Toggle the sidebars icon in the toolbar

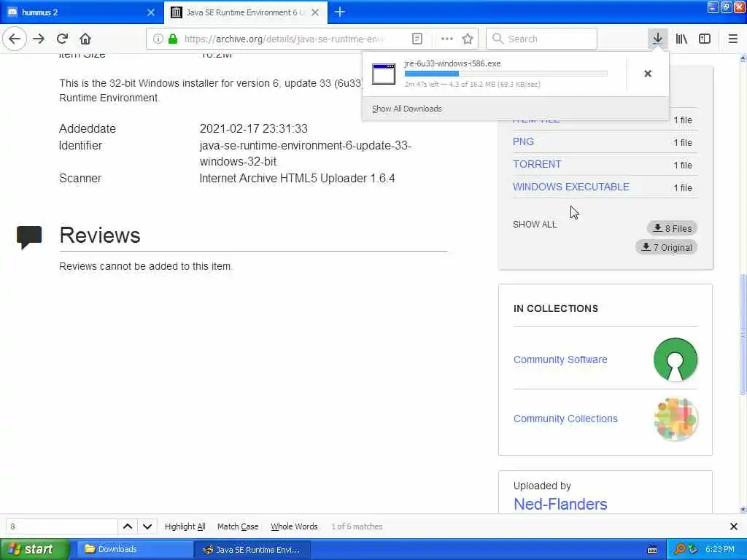pos(705,39)
